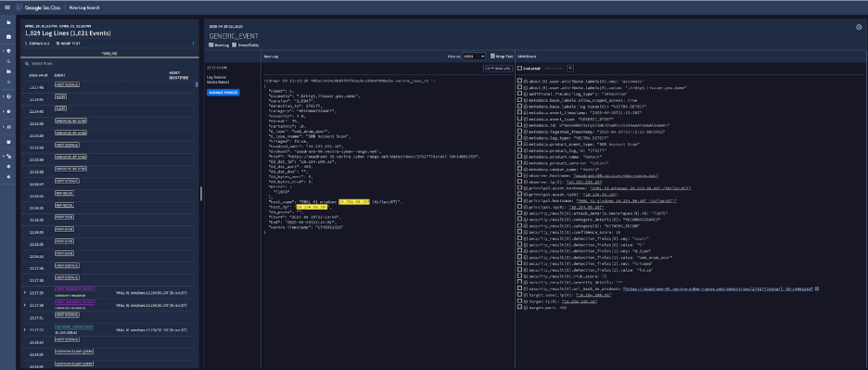Open the filter dropdown icon in the UDM Event panel

click(570, 68)
